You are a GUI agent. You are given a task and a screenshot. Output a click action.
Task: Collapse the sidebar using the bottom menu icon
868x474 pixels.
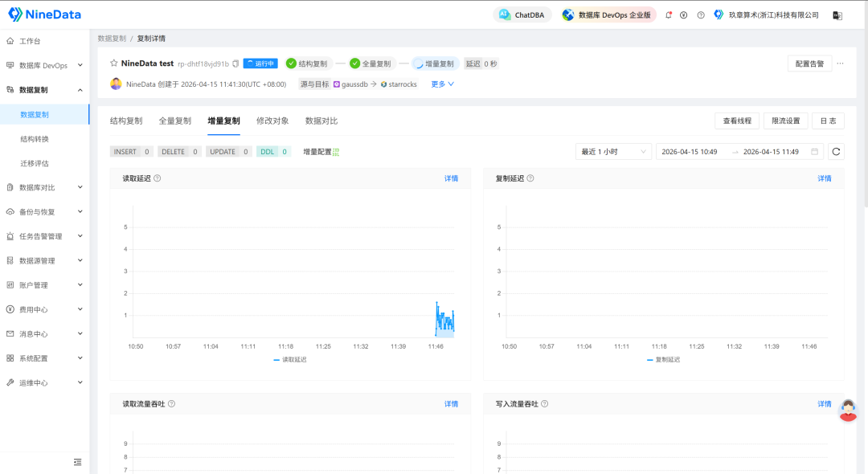pyautogui.click(x=78, y=462)
